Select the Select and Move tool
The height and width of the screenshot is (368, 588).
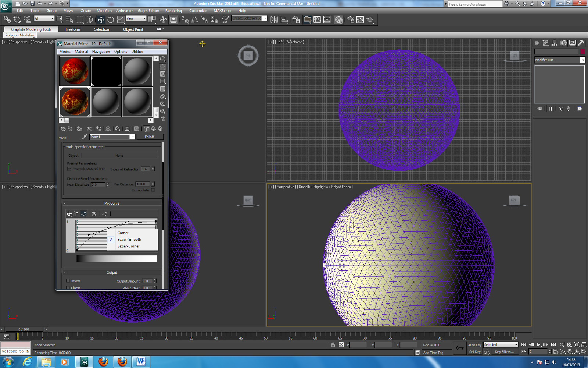[101, 20]
